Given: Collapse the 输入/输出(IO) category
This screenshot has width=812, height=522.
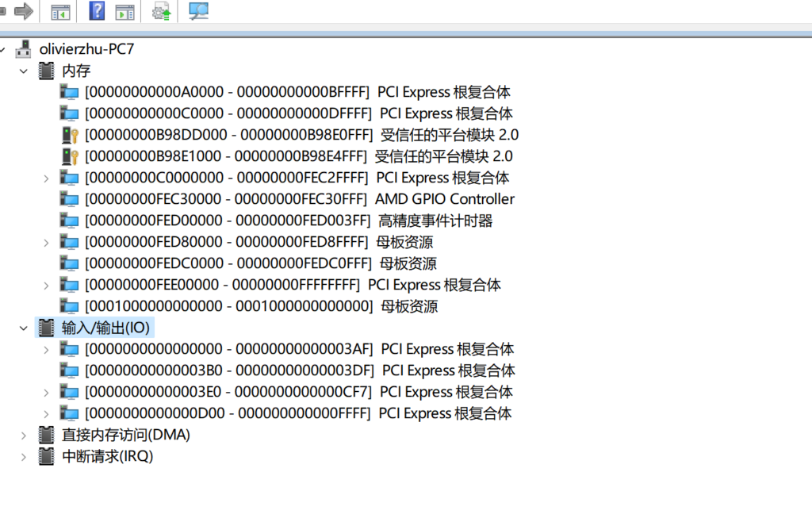Looking at the screenshot, I should point(23,327).
